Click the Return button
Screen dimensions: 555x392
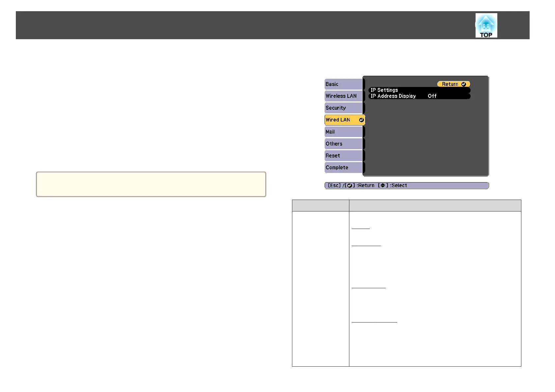(453, 84)
